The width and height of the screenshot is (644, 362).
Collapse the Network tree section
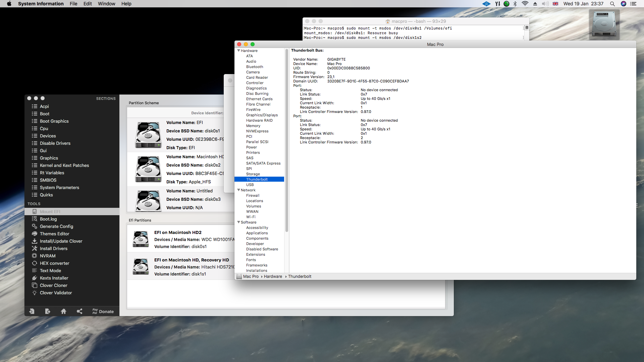pos(238,190)
